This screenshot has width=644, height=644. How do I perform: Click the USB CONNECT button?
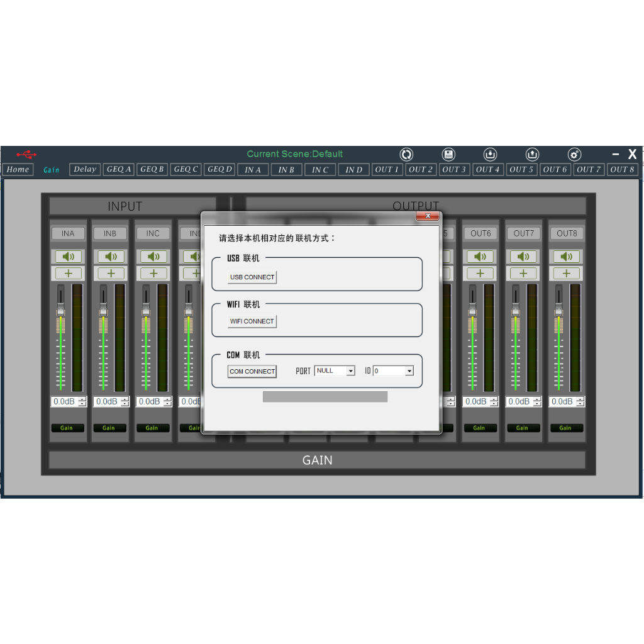pyautogui.click(x=252, y=277)
